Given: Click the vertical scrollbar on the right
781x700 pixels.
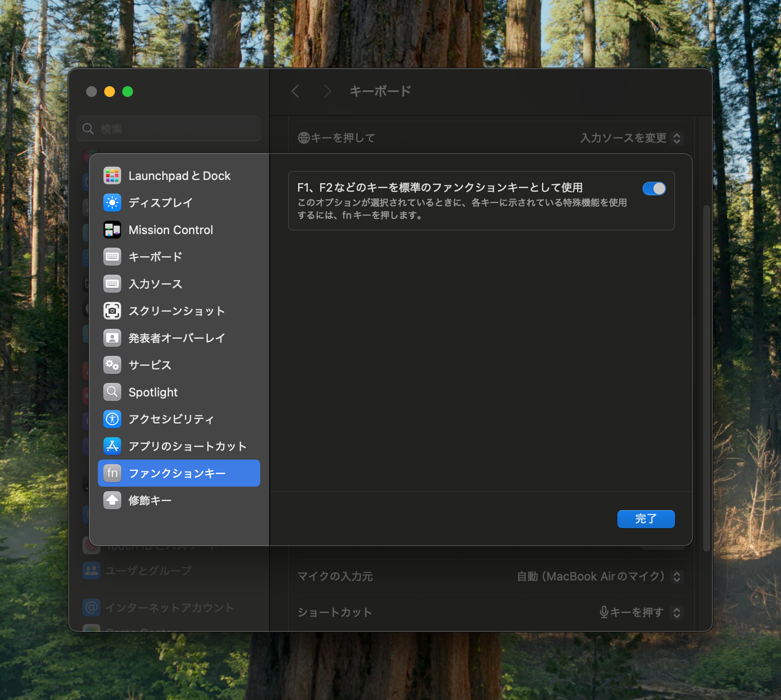Looking at the screenshot, I should (706, 378).
